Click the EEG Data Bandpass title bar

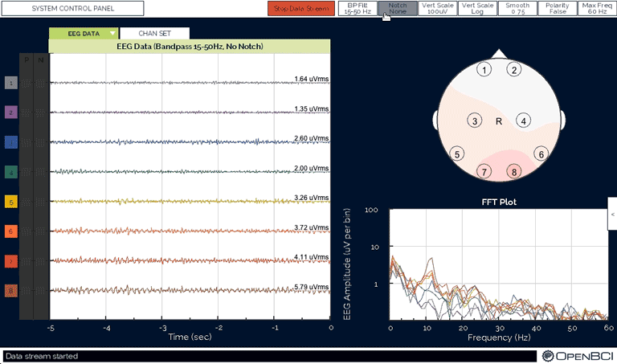pos(190,47)
